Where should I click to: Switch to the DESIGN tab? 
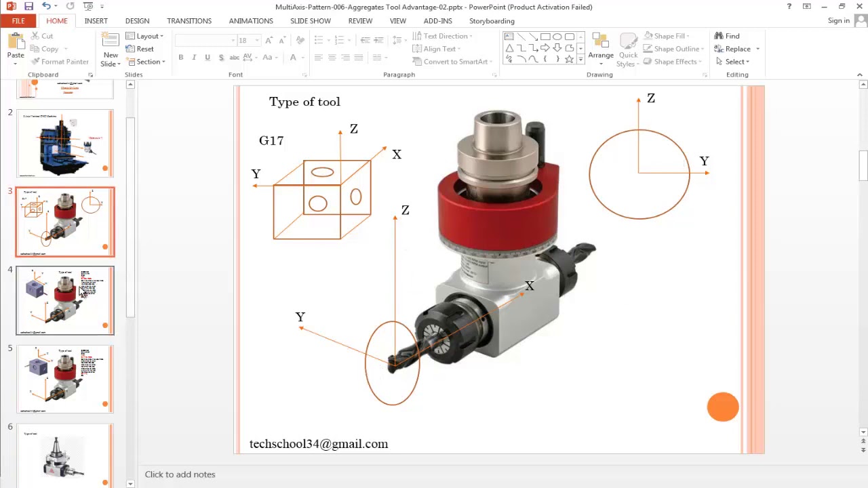[137, 21]
